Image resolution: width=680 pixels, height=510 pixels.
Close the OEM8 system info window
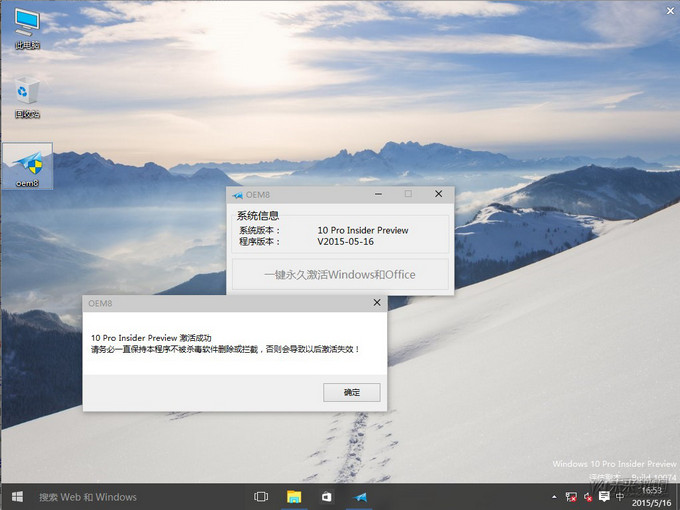point(438,194)
